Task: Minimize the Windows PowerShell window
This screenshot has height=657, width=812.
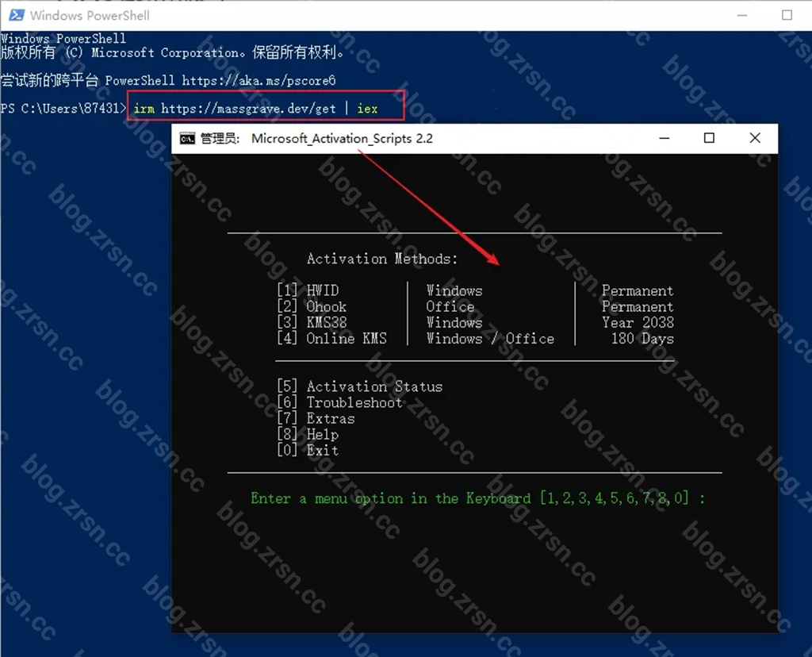Action: tap(742, 15)
